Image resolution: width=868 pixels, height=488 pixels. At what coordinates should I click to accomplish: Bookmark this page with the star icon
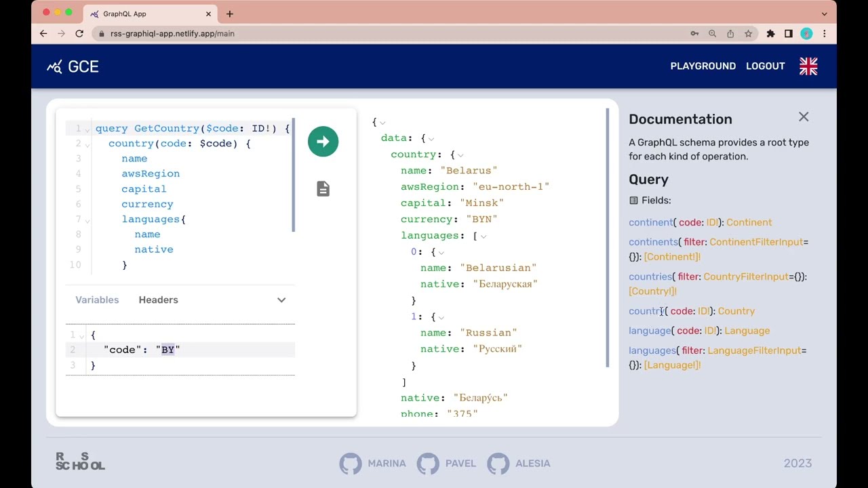[x=749, y=33]
